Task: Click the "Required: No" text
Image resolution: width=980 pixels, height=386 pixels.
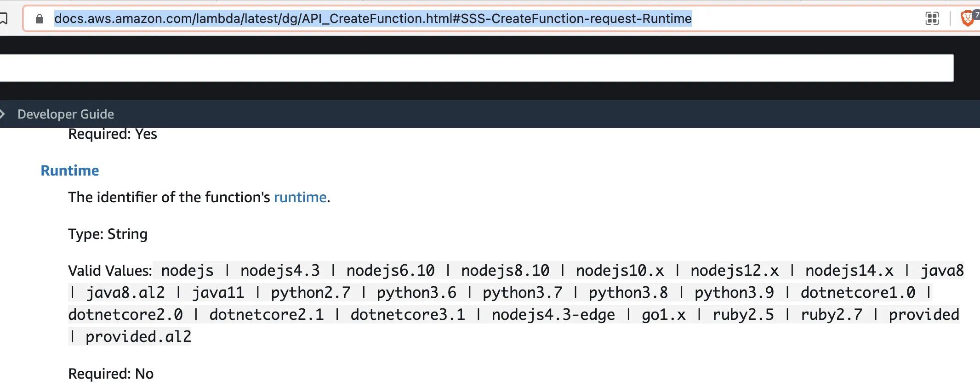Action: pyautogui.click(x=111, y=374)
